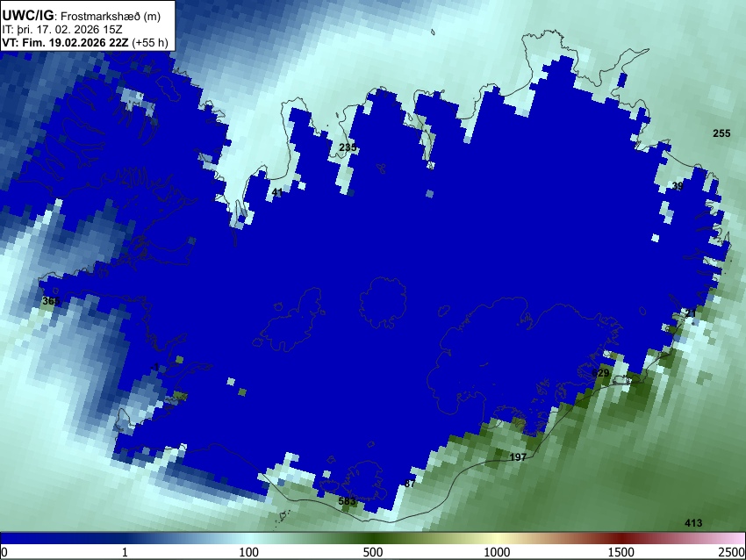The width and height of the screenshot is (746, 560).
Task: Click the 87 value on the south coast
Action: tap(410, 484)
